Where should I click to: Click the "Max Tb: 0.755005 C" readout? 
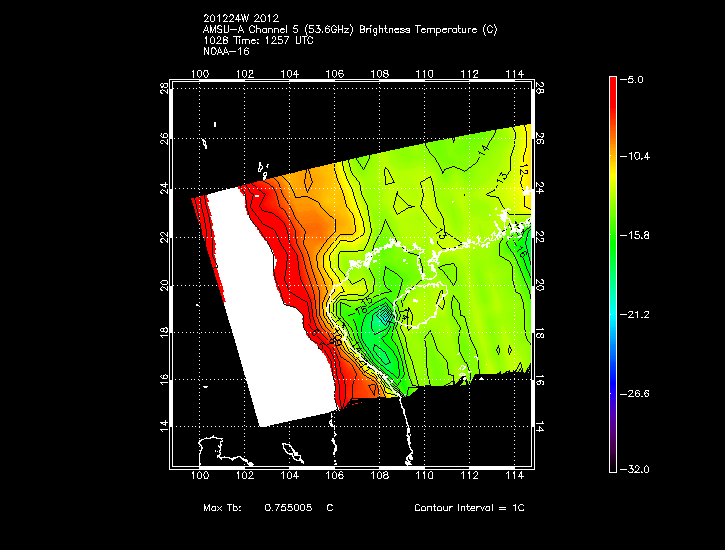268,508
